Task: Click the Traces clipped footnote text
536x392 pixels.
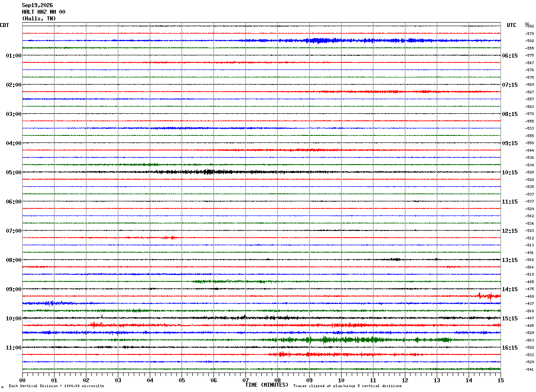Action: click(347, 386)
